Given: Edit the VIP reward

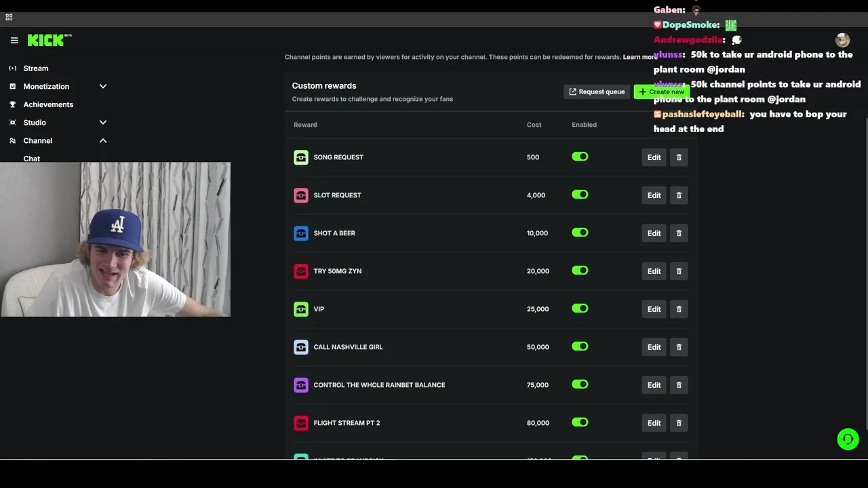Looking at the screenshot, I should point(654,309).
